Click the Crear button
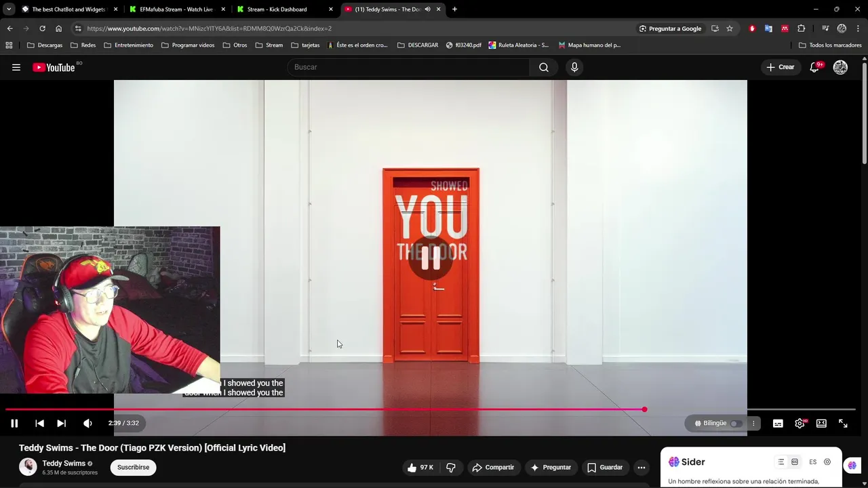This screenshot has width=868, height=488. coord(781,67)
